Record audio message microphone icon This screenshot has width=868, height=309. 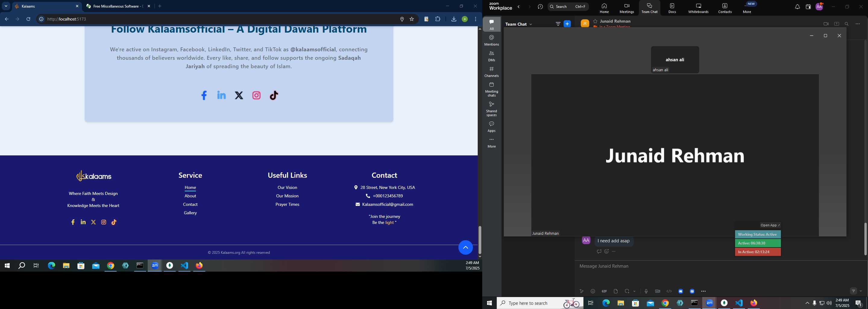[646, 291]
